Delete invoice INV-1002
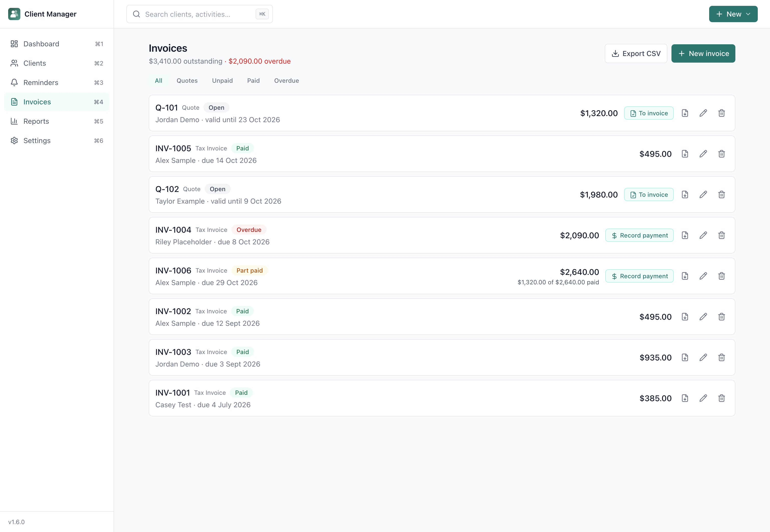This screenshot has width=770, height=532. click(x=721, y=317)
